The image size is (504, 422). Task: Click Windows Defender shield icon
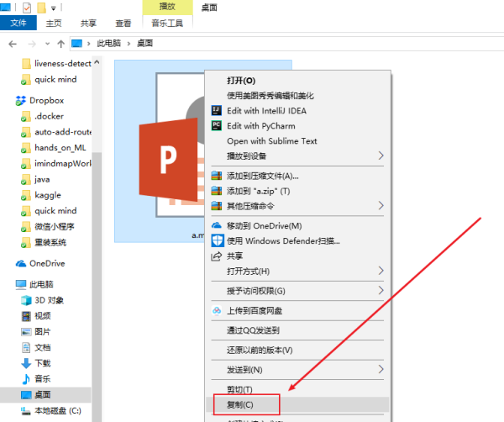tap(218, 241)
